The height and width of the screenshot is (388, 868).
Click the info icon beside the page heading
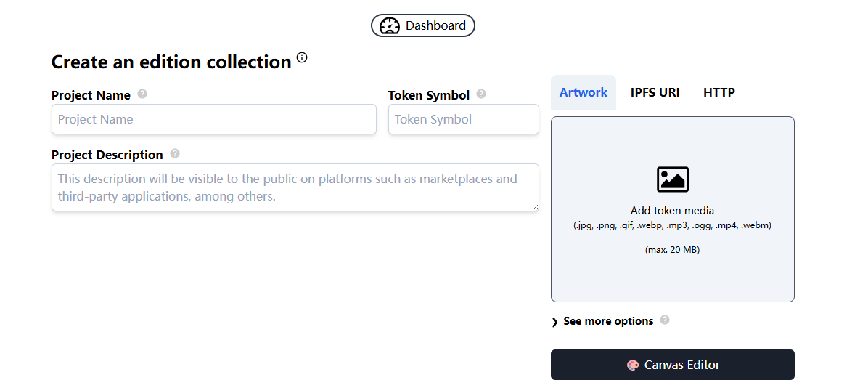pyautogui.click(x=302, y=57)
